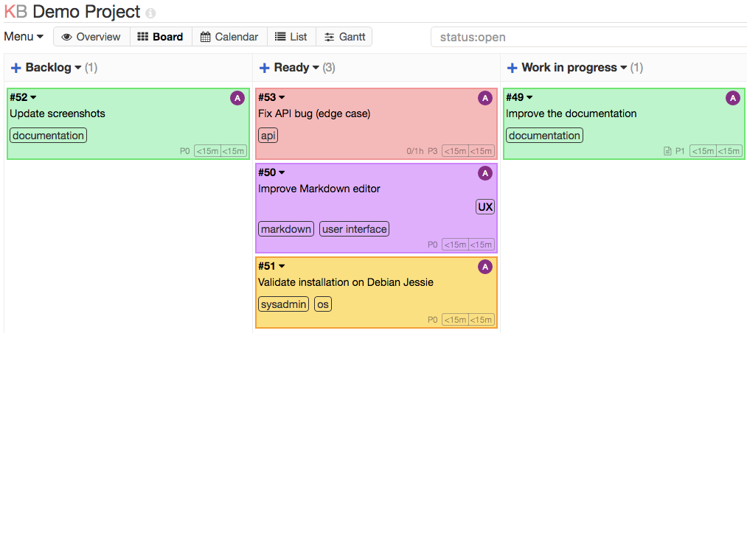The width and height of the screenshot is (747, 560).
Task: Click the "markdown" tag on task #50
Action: [x=286, y=229]
